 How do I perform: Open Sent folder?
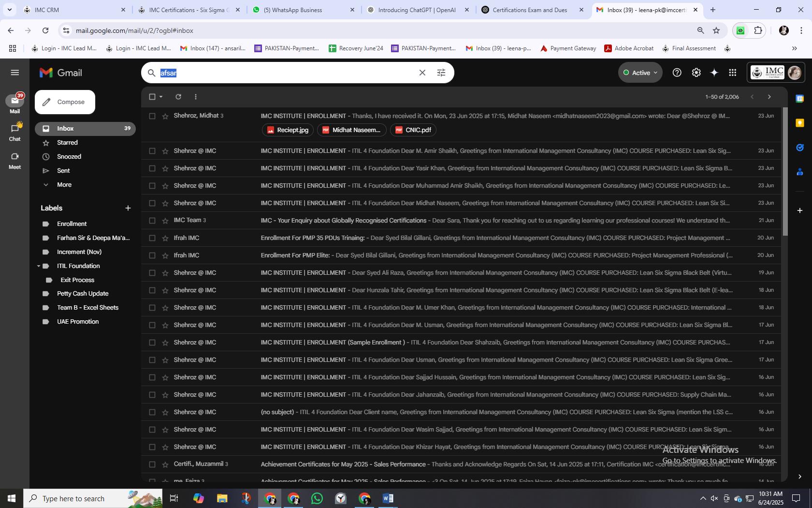pyautogui.click(x=63, y=171)
